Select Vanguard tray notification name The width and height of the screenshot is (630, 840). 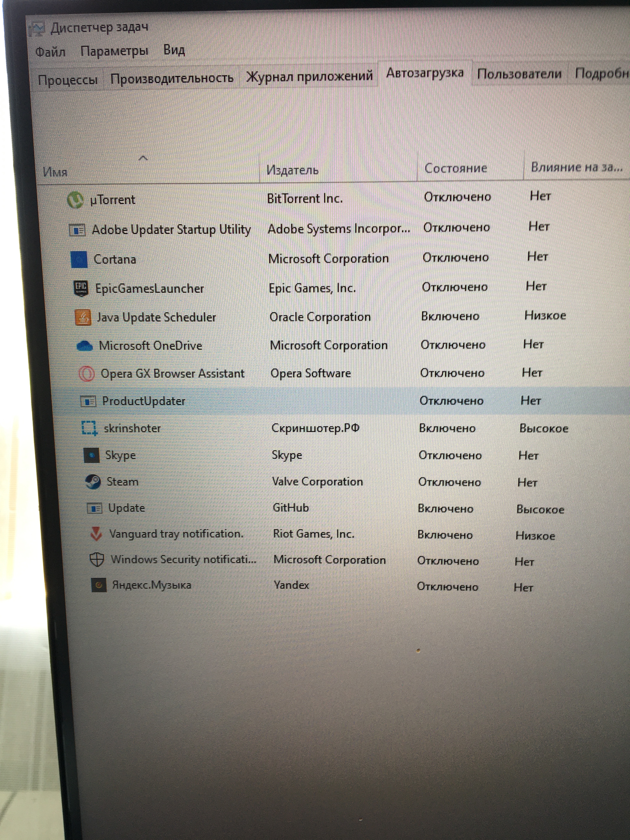(x=176, y=534)
